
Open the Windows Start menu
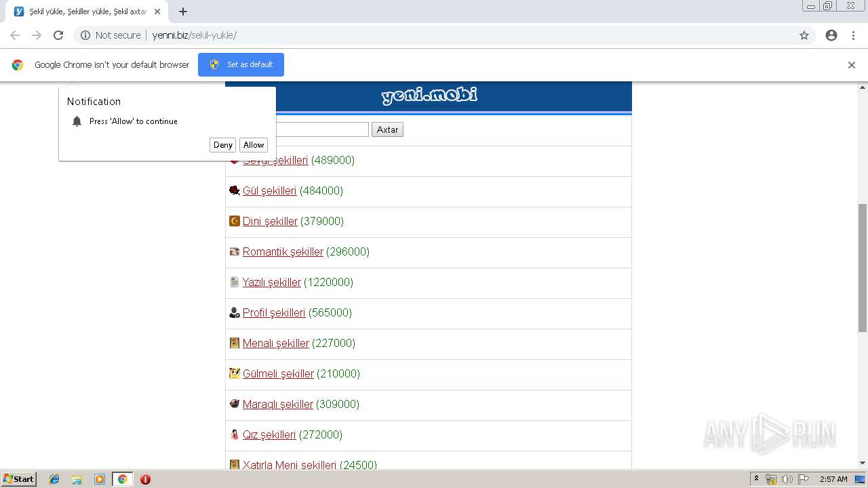pos(18,479)
